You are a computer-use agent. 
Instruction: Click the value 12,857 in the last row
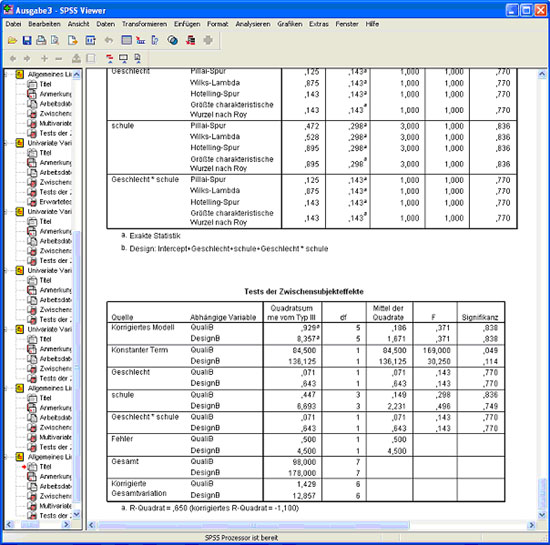pyautogui.click(x=304, y=496)
